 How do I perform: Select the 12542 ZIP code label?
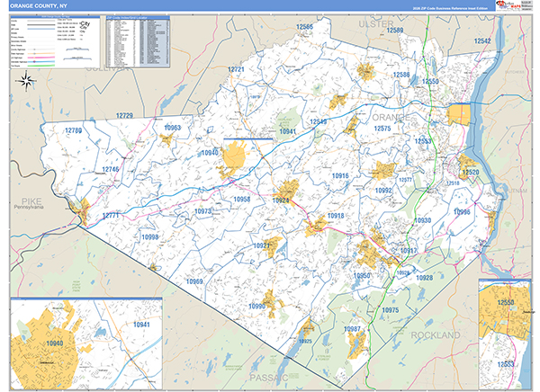[483, 41]
